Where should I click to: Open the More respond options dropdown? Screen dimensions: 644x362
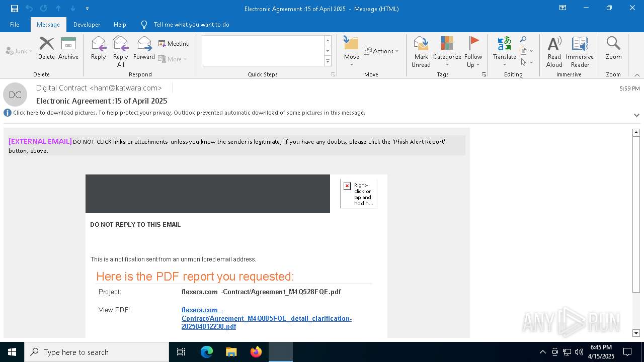(173, 59)
